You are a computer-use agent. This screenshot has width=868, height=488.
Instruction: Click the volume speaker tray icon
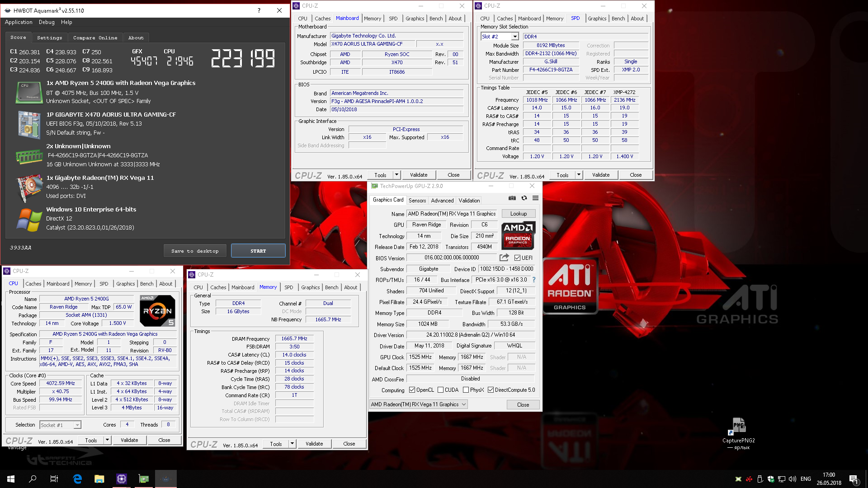pos(793,479)
